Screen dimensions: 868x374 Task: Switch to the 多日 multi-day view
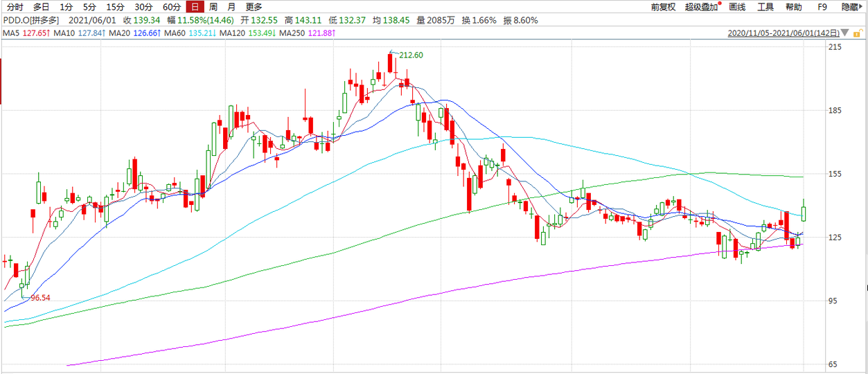(41, 7)
